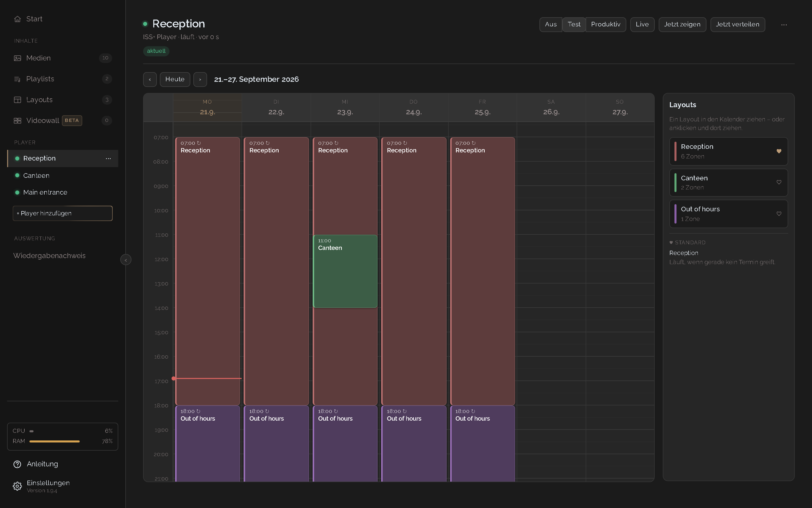This screenshot has height=508, width=812.
Task: Open Layouts via its grid icon
Action: pyautogui.click(x=18, y=100)
